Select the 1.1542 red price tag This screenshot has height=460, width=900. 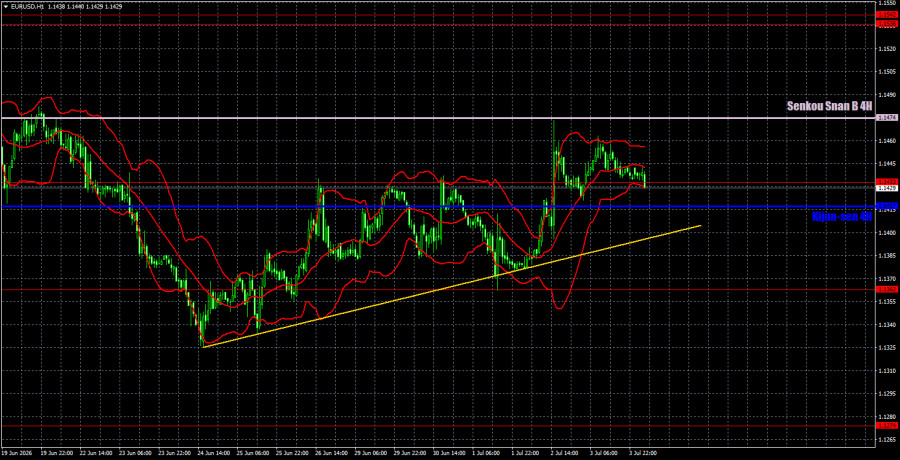(885, 15)
